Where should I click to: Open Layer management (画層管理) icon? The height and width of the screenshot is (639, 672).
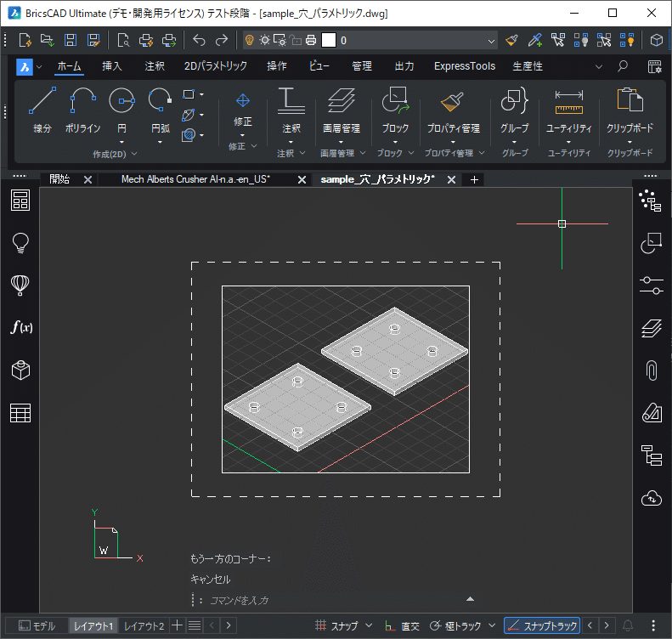click(342, 101)
